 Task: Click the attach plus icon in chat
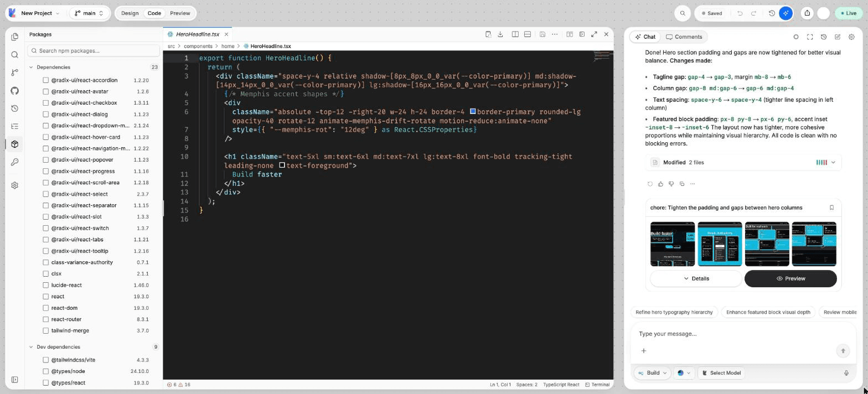pos(644,351)
